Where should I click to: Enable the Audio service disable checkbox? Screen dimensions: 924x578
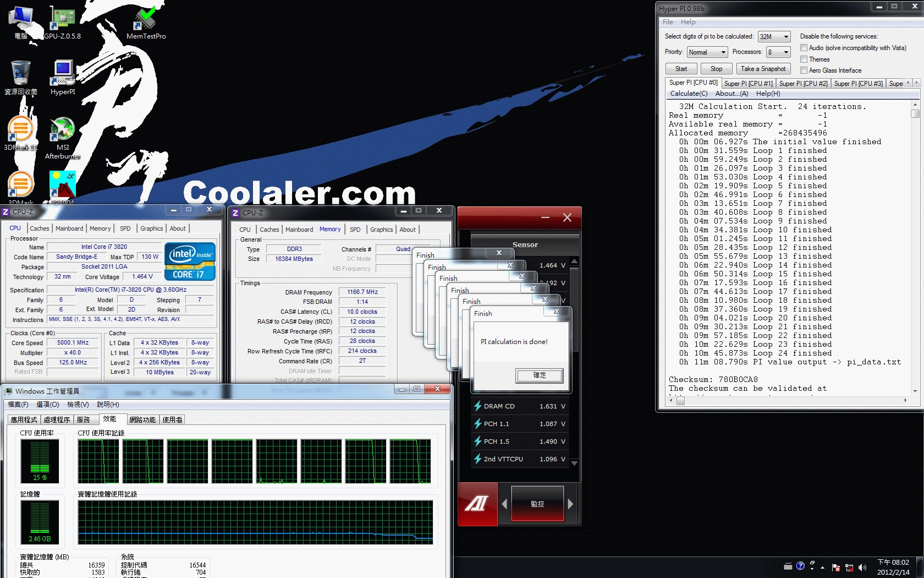[x=804, y=48]
